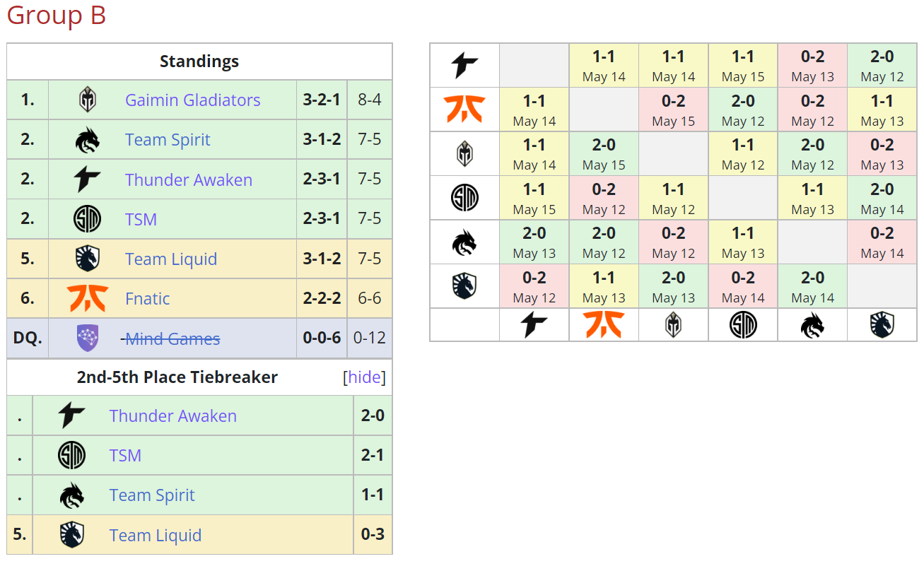Open Gaimin Gladiators team link in Standings

pyautogui.click(x=192, y=100)
